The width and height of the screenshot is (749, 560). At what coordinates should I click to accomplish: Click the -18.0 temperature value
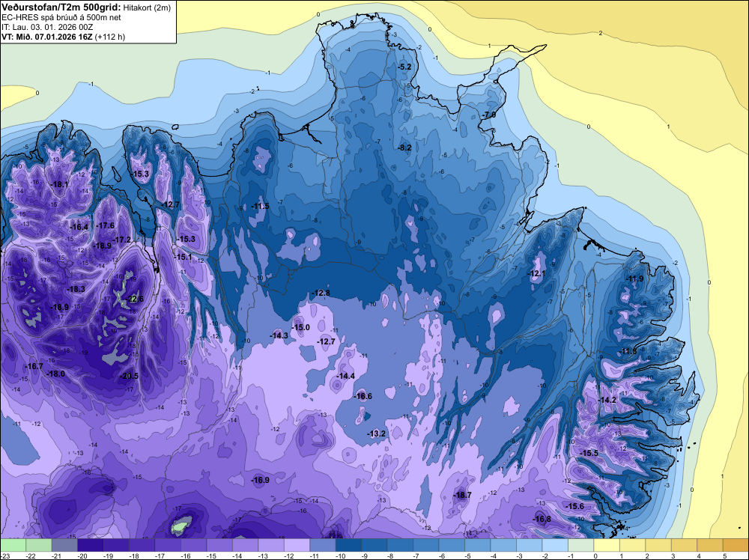click(x=56, y=374)
